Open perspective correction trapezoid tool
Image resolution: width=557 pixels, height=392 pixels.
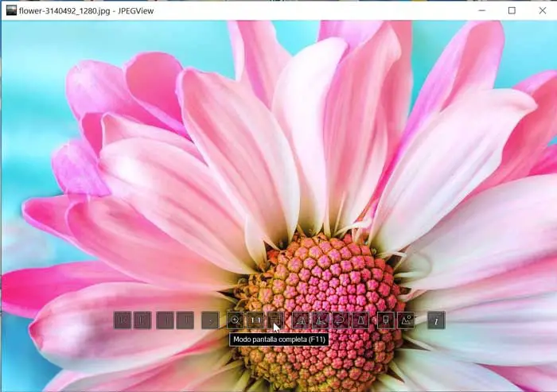click(x=360, y=320)
